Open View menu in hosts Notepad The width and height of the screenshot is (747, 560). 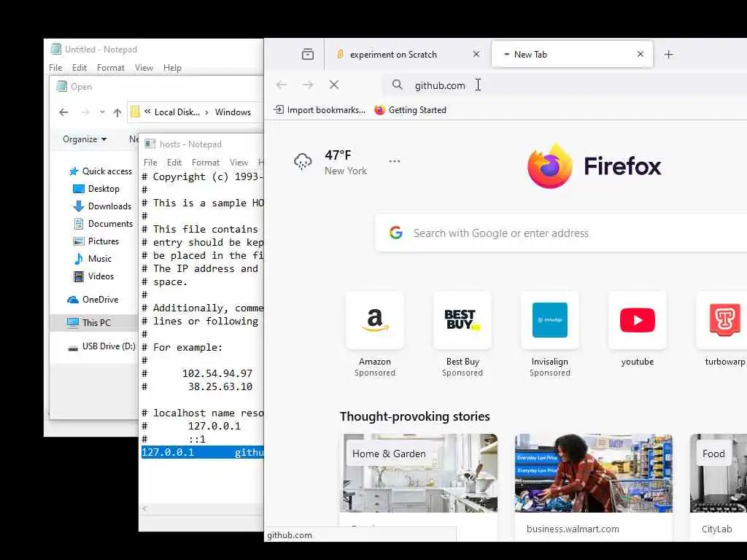point(239,163)
